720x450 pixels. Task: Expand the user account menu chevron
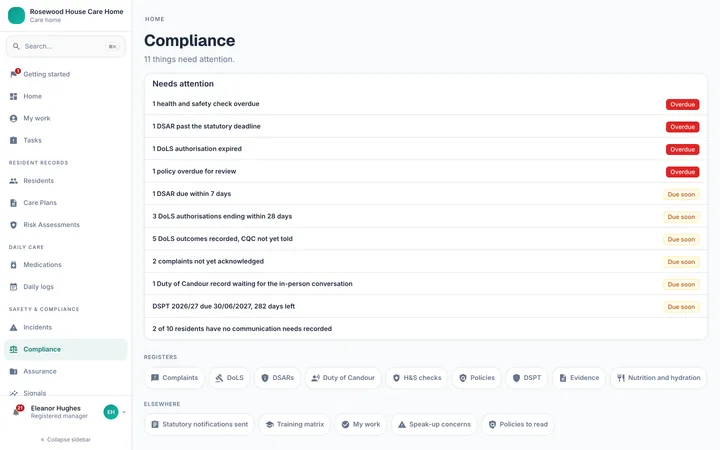[x=124, y=412]
